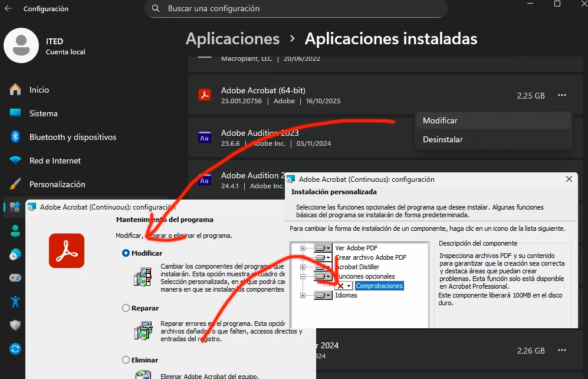Screen dimensions: 588x379
Task: Open Bluetooth y dispositivos section
Action: pos(73,137)
